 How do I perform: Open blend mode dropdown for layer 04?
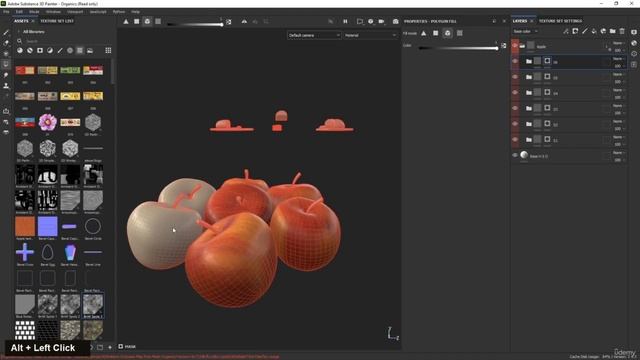pyautogui.click(x=618, y=90)
